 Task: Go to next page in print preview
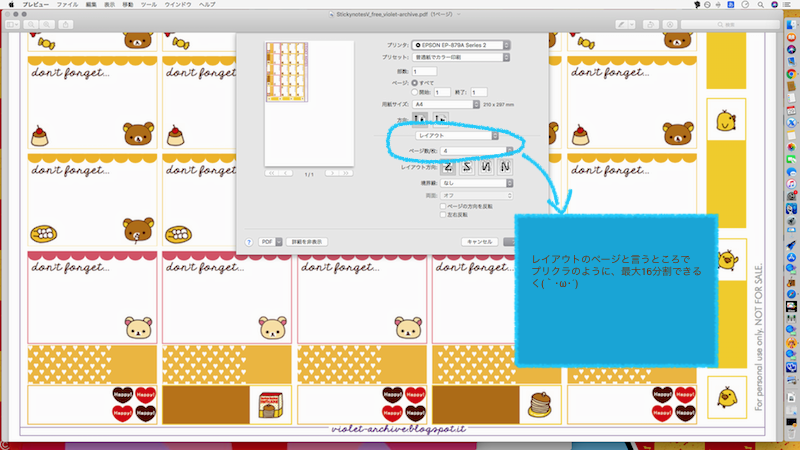point(332,173)
